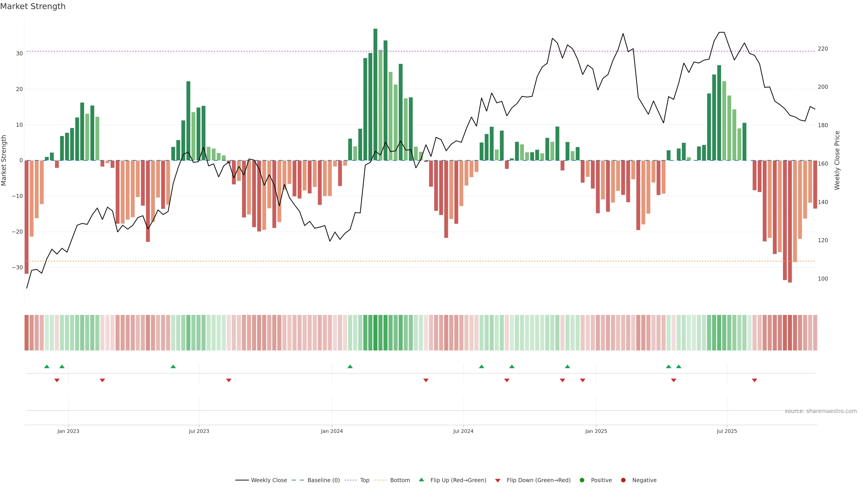Open the source: sharemaestro.com text
This screenshot has height=488, width=868.
(x=821, y=411)
